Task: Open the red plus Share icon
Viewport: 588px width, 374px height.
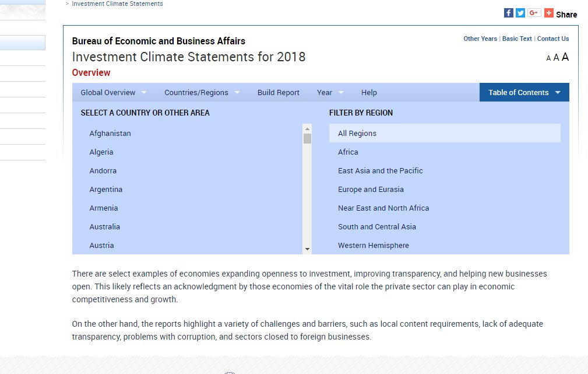Action: pyautogui.click(x=548, y=13)
